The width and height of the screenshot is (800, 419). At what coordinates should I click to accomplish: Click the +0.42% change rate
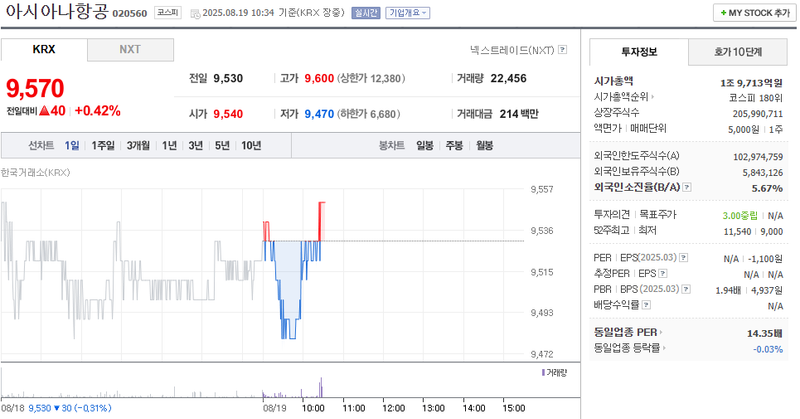point(97,111)
